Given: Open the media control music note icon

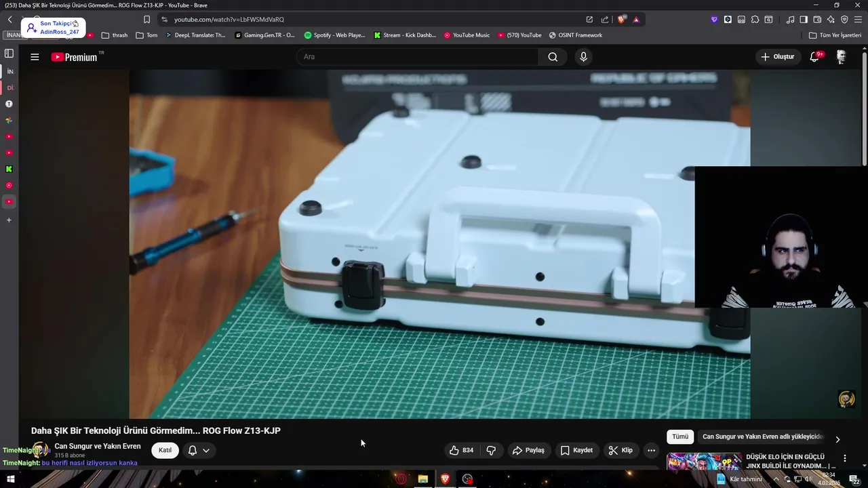Looking at the screenshot, I should coord(790,20).
